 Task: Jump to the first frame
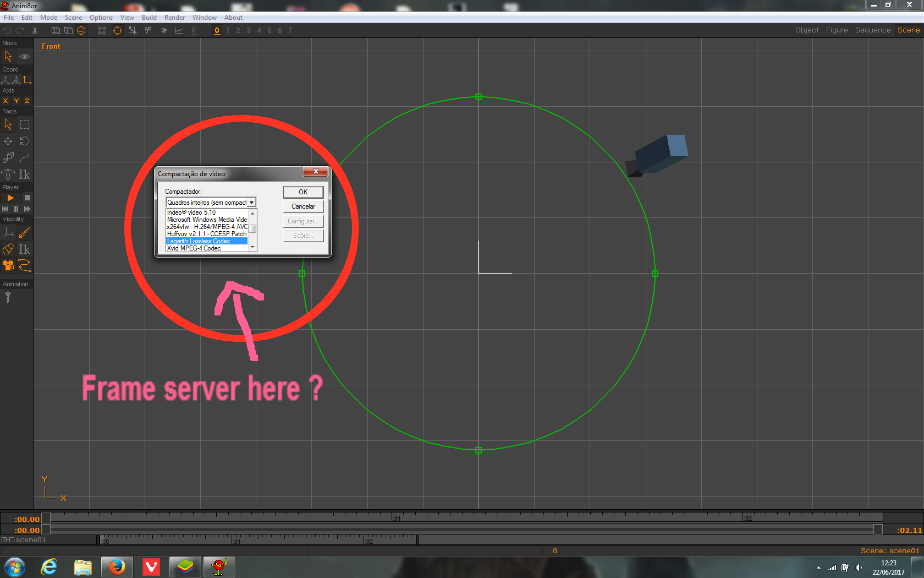click(5, 209)
